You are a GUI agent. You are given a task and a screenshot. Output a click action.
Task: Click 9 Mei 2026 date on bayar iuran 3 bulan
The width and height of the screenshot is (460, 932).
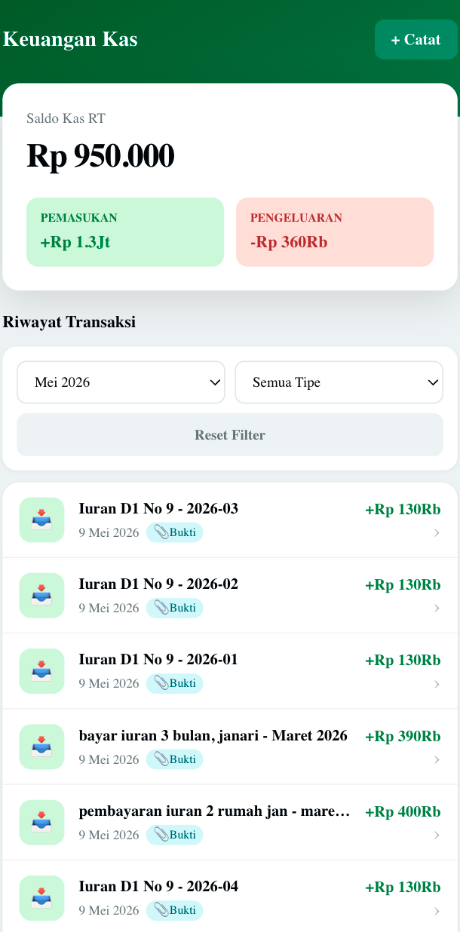(x=109, y=760)
